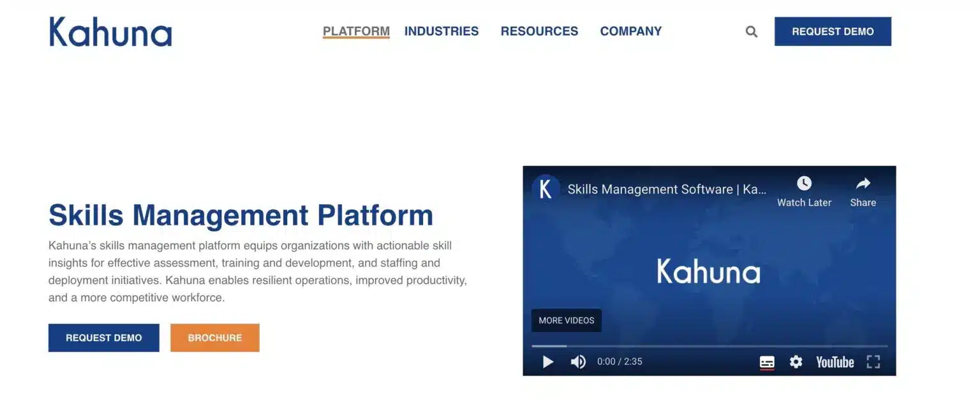Click the YouTube logo in the player
The width and height of the screenshot is (980, 408).
coord(835,362)
